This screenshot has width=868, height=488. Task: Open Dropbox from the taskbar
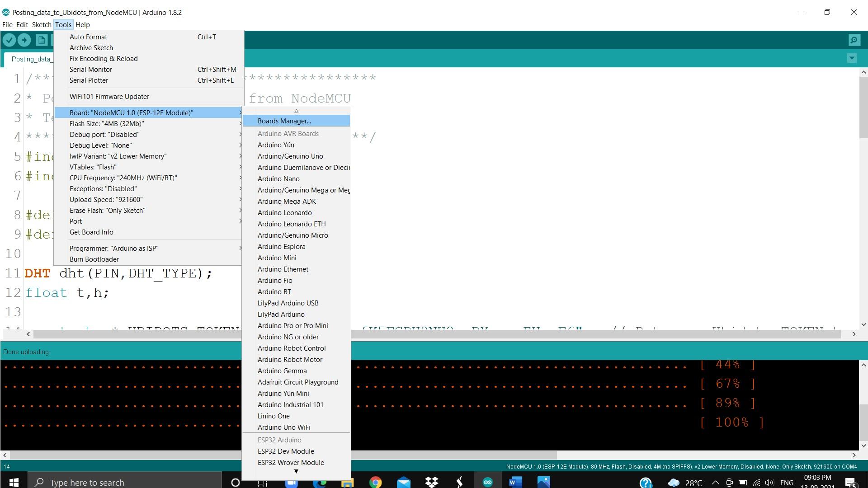coord(432,483)
